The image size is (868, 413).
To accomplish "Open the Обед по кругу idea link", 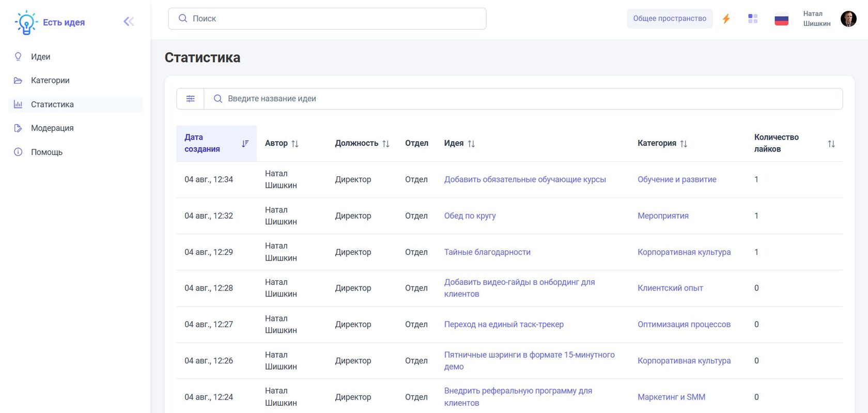I will pos(470,216).
